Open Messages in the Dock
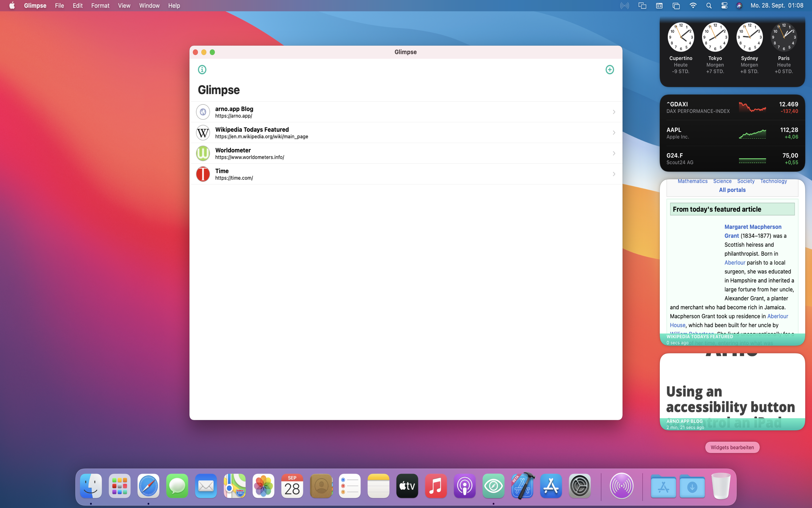 coord(177,486)
